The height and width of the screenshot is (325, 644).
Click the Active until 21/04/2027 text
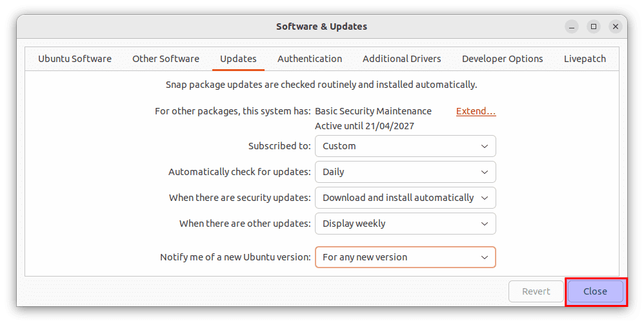pyautogui.click(x=365, y=126)
